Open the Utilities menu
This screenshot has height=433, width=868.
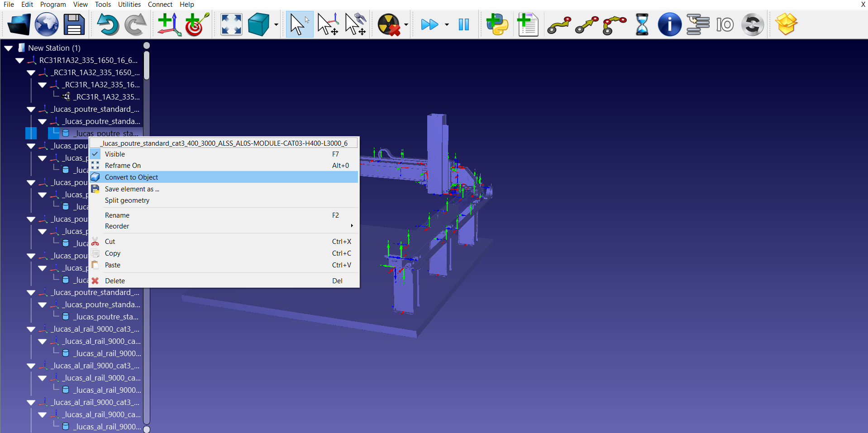pos(129,5)
